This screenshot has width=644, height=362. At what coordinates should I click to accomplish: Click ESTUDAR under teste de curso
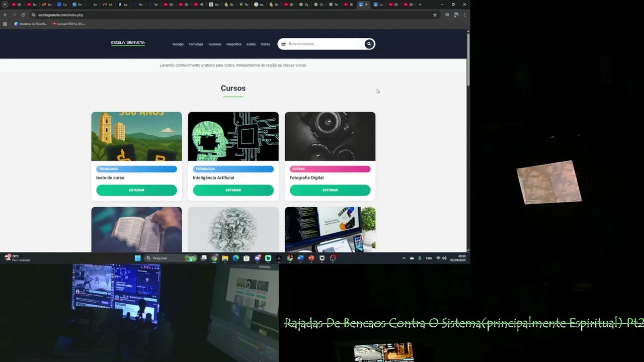(x=136, y=190)
